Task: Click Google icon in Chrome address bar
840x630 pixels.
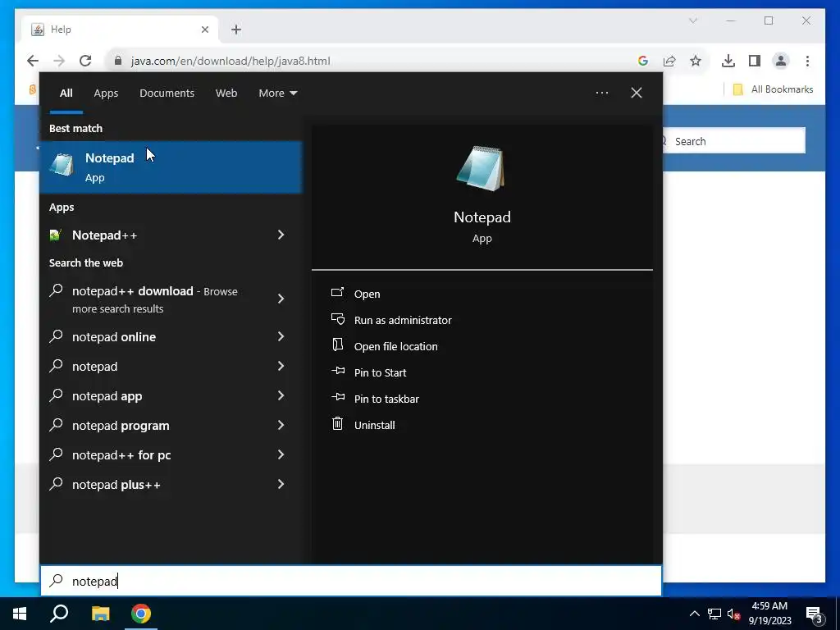Action: tap(643, 61)
